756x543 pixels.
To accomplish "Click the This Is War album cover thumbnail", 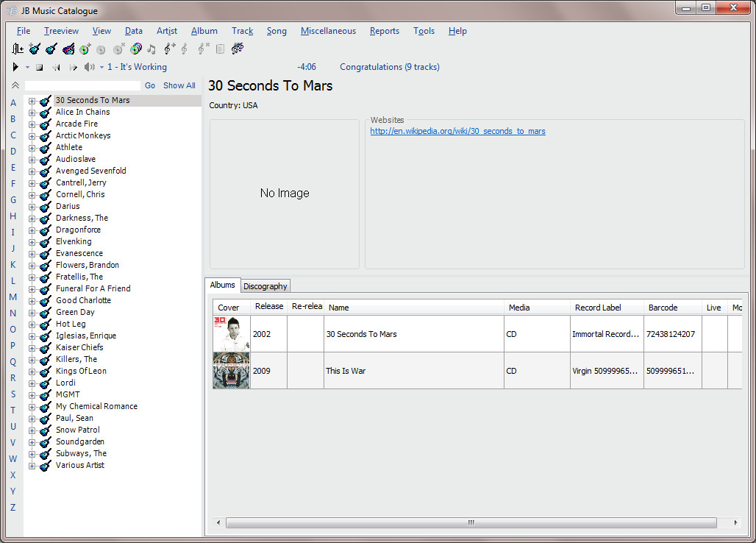I will [x=232, y=370].
